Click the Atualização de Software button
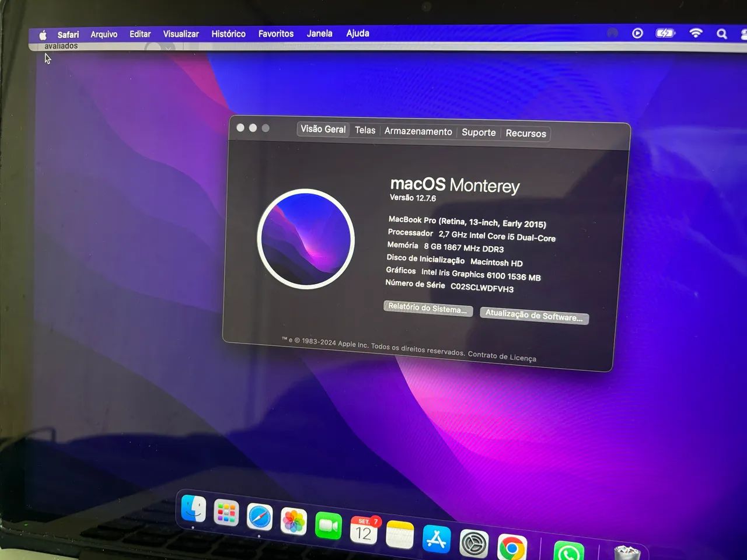Image resolution: width=747 pixels, height=560 pixels. [534, 316]
